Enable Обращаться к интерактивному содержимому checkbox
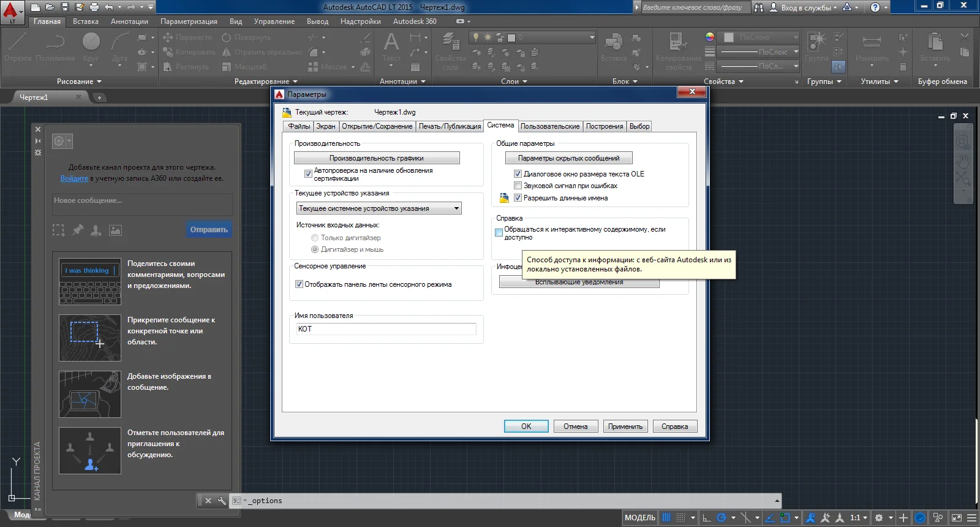 [x=499, y=233]
